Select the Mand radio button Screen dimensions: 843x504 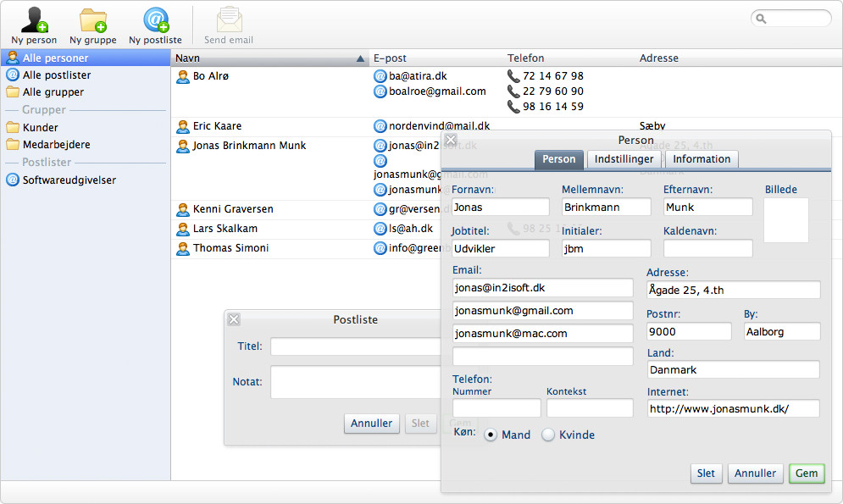click(491, 435)
